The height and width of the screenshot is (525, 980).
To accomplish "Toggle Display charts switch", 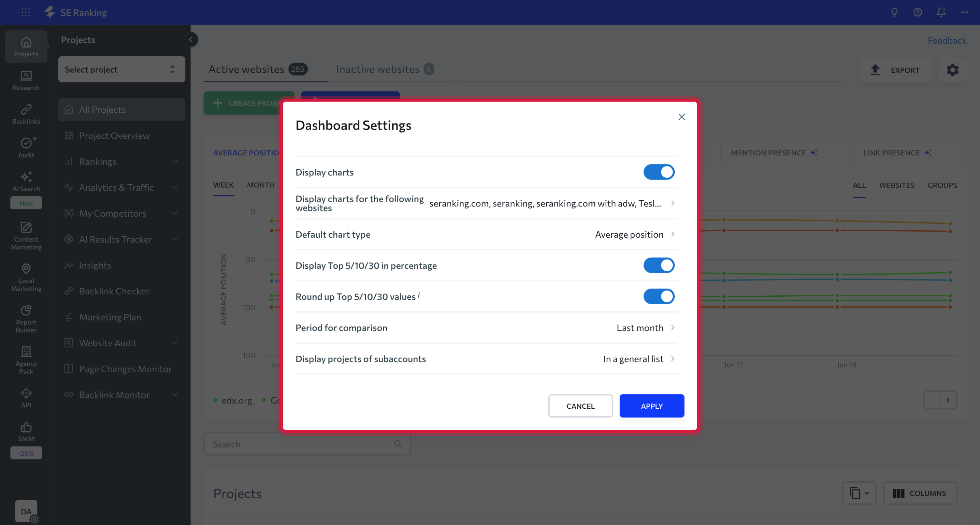I will [x=659, y=172].
